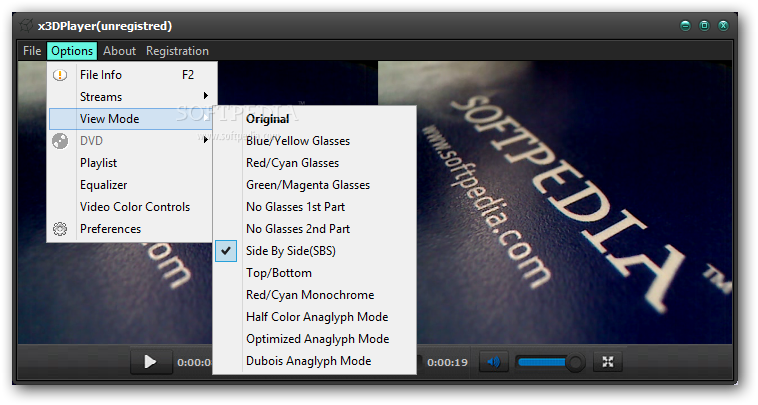
Task: Click the DVD disc icon
Action: [60, 141]
